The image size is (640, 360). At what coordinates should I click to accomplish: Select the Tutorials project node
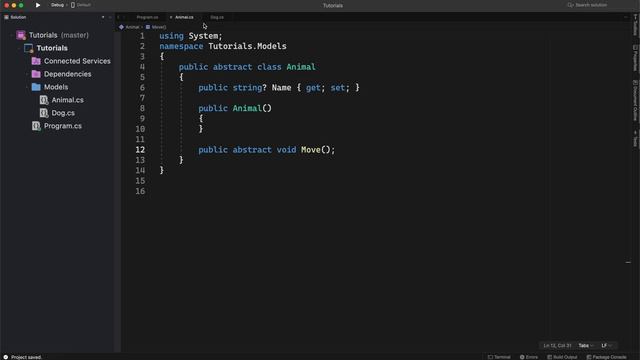point(52,48)
